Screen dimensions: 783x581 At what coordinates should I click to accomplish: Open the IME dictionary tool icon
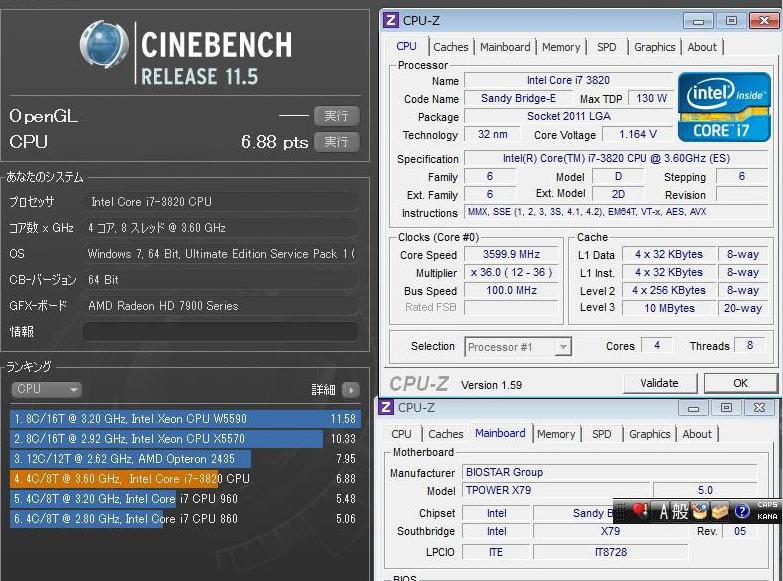pos(700,511)
